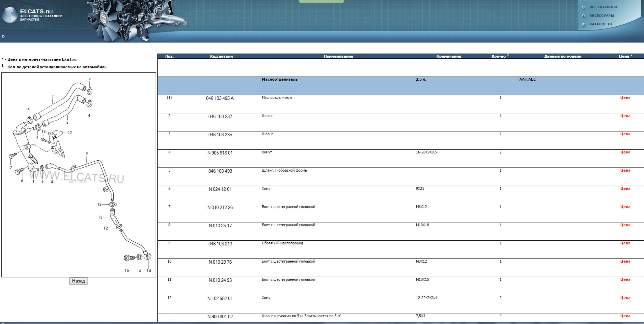Viewport: 644px width, 324px height.
Task: Click bullet icon beside ВСЕ КАТАЛОГИ
Action: click(x=584, y=7)
